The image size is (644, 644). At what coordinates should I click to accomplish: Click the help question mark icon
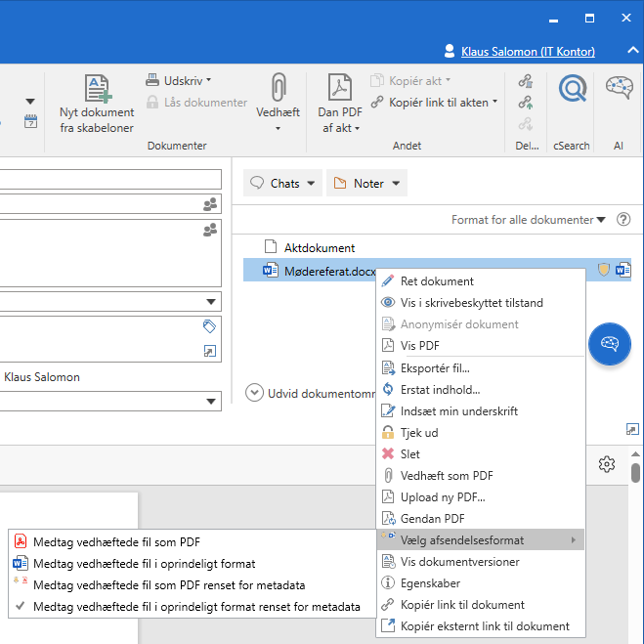[623, 220]
